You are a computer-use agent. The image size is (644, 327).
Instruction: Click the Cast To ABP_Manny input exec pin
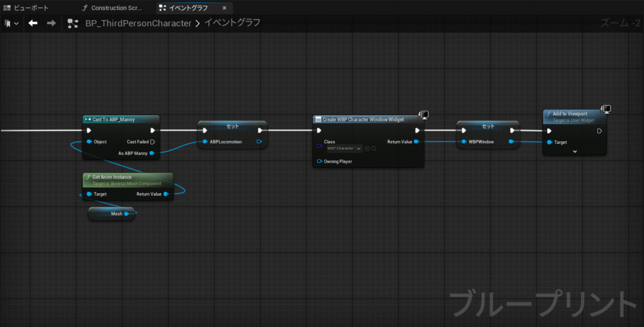(89, 131)
